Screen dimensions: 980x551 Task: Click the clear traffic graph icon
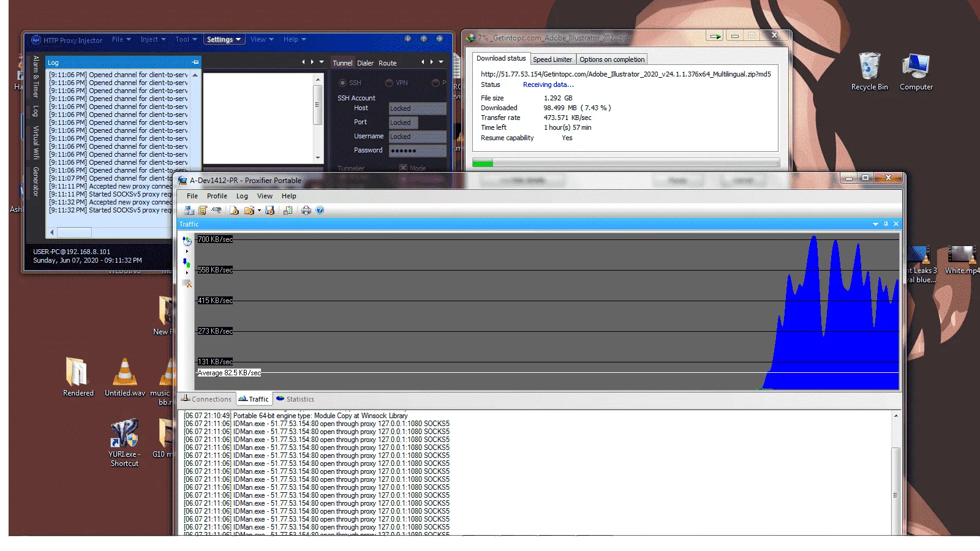(187, 283)
